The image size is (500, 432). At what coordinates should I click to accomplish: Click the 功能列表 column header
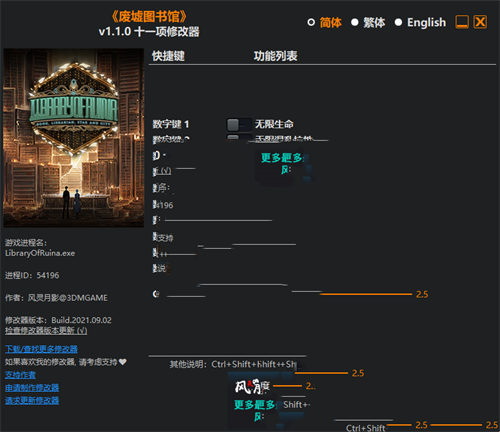click(x=275, y=56)
